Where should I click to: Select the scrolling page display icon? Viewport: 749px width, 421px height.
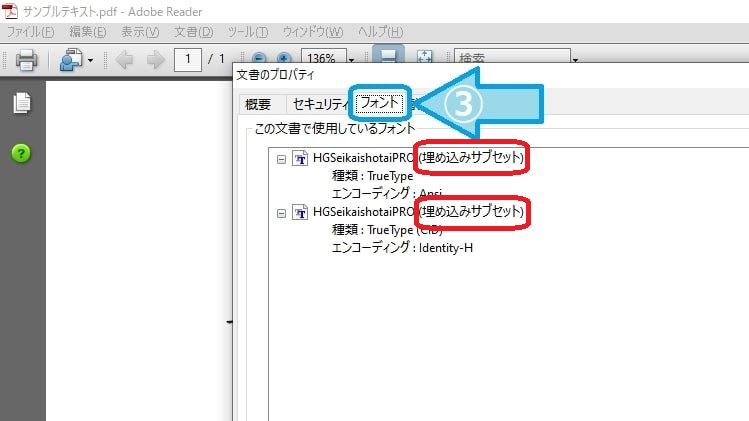(388, 54)
